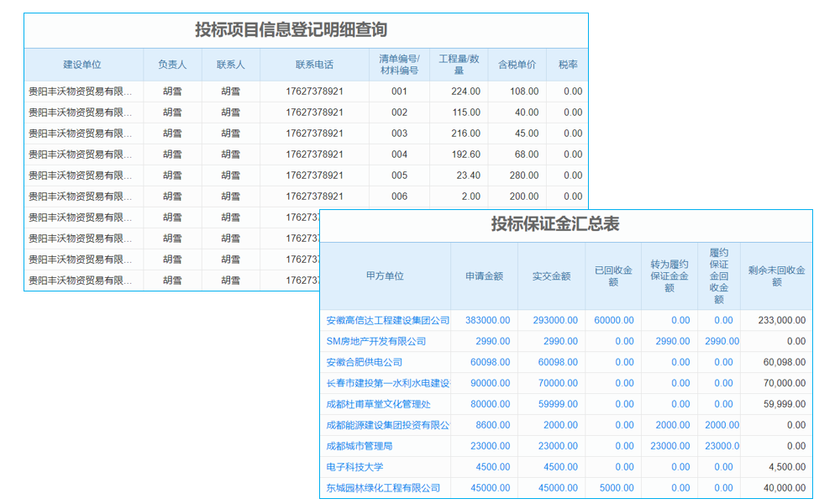
Task: Sort by the 含税单价 column header
Action: (518, 64)
